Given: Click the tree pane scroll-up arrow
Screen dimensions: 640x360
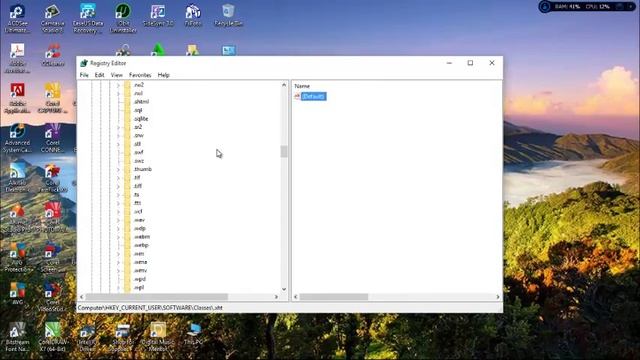Looking at the screenshot, I should (x=284, y=85).
